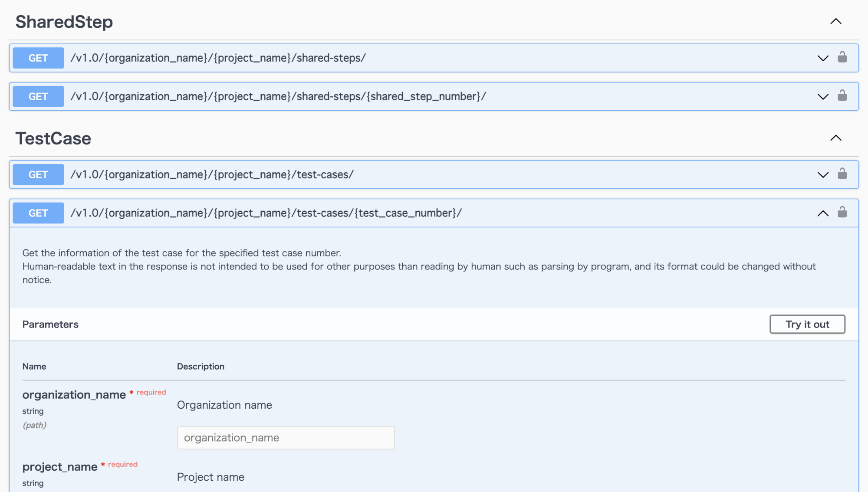Click the organization_name input field
The width and height of the screenshot is (868, 492).
tap(285, 437)
